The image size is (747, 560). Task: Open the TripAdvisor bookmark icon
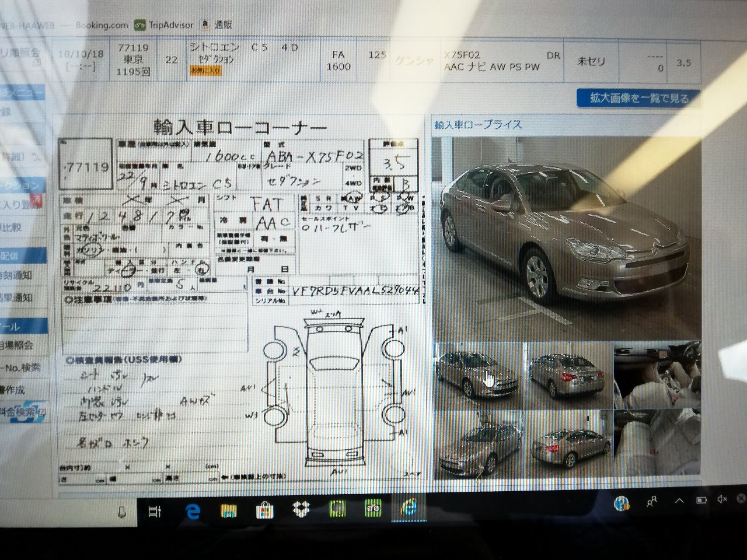point(139,25)
